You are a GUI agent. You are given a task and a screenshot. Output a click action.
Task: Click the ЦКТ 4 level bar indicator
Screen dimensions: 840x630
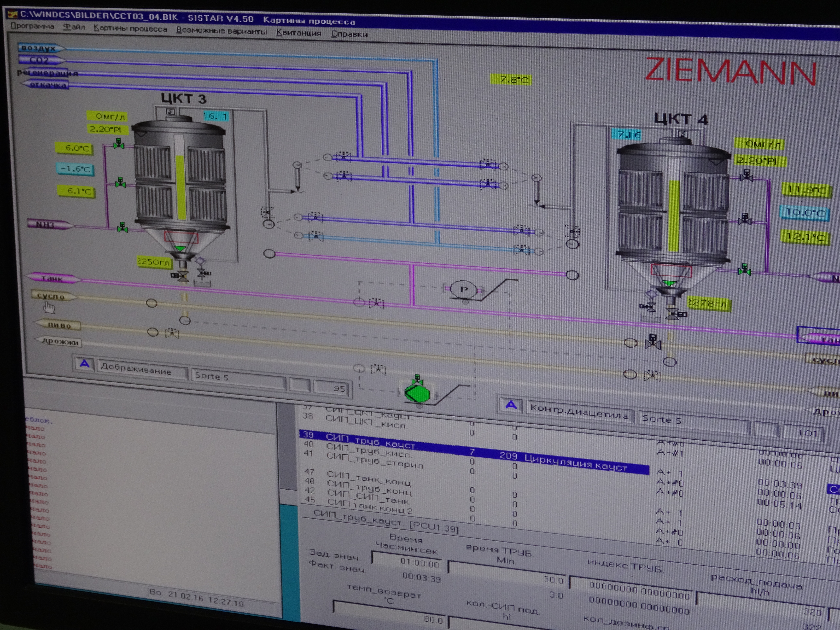(x=674, y=205)
